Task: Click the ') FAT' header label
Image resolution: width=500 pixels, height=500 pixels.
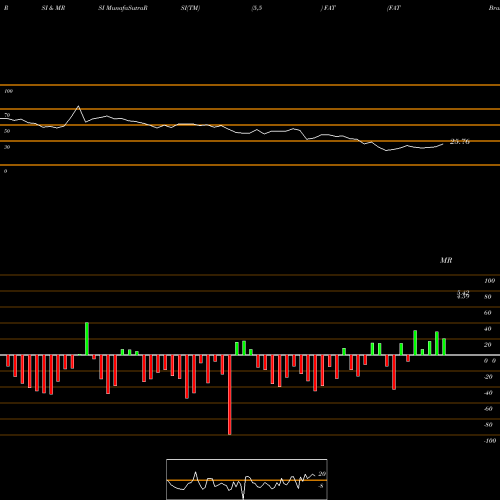Action: (328, 8)
